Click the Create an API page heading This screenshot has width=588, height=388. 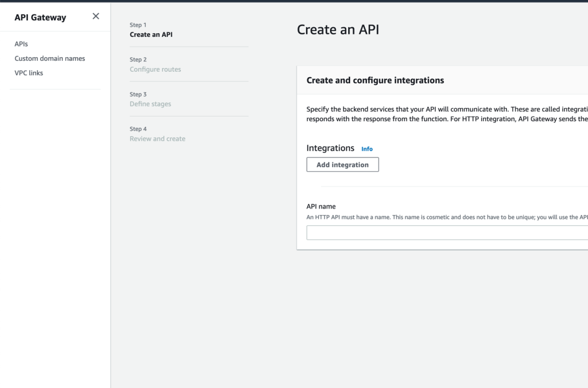(338, 30)
